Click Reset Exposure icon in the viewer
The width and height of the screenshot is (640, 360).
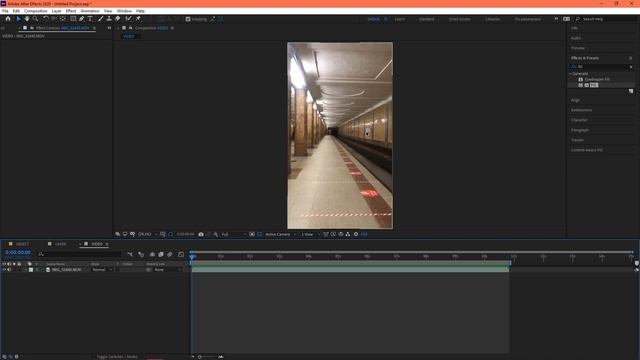pos(356,234)
